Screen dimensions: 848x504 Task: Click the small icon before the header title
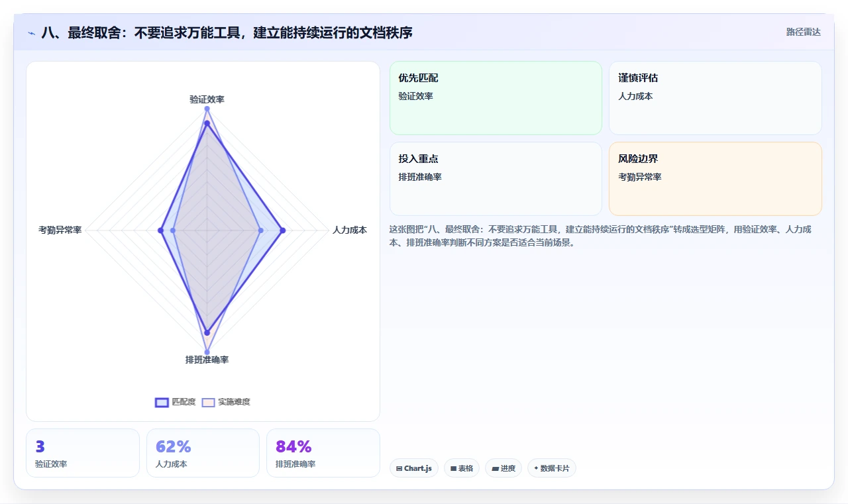(32, 33)
